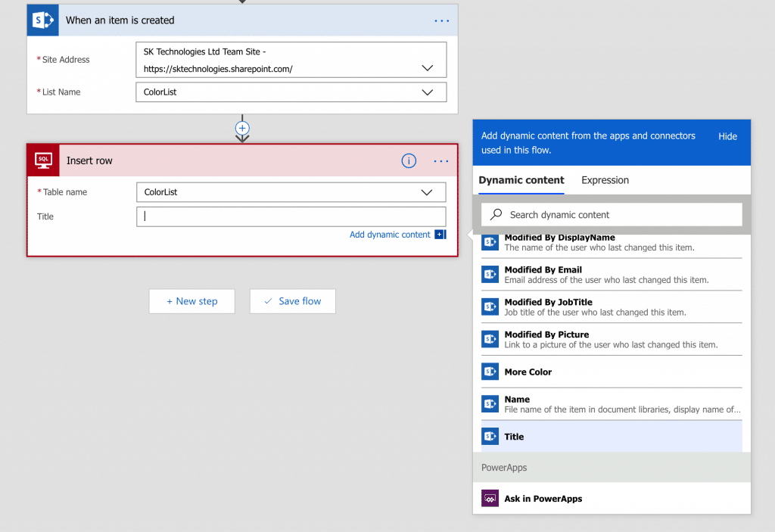Click into the Title input field
775x532 pixels.
click(291, 216)
